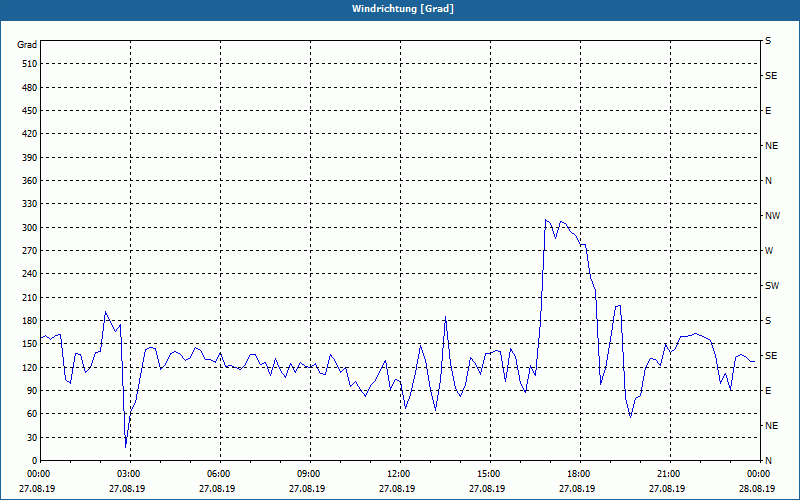Click the 480 value on the degree axis
Screen dimensions: 800x500
30,87
